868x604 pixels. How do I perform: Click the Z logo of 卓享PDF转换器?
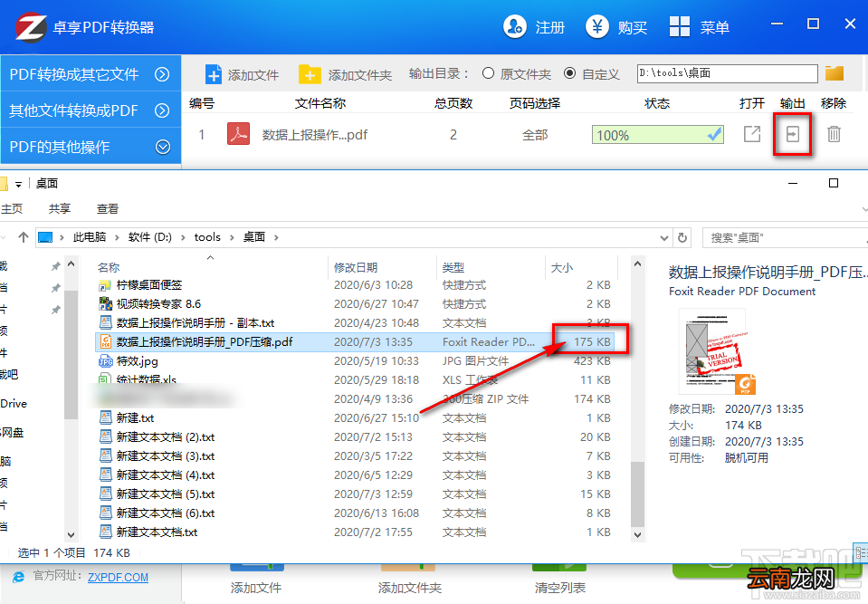click(x=31, y=27)
